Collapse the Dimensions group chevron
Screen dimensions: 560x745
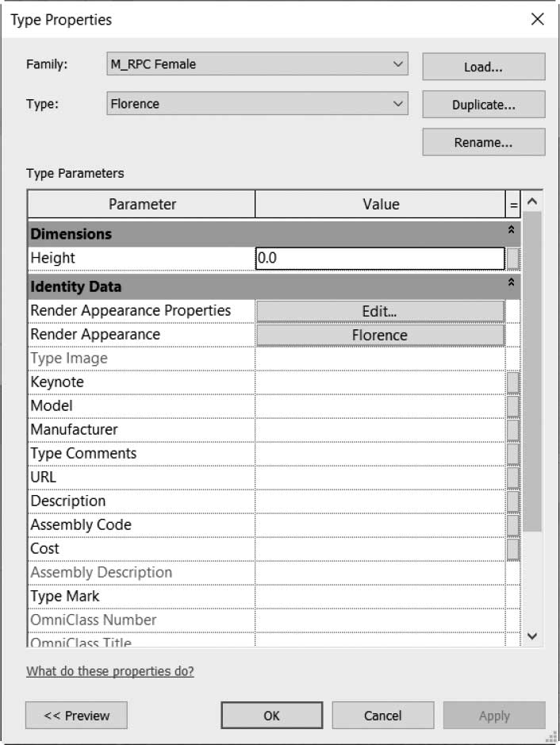point(511,230)
